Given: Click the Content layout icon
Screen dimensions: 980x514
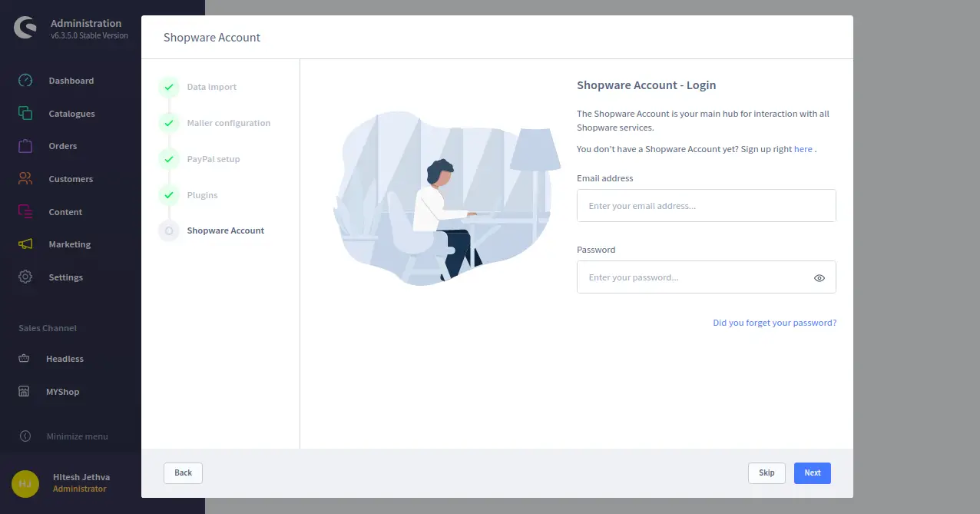Looking at the screenshot, I should click(25, 211).
